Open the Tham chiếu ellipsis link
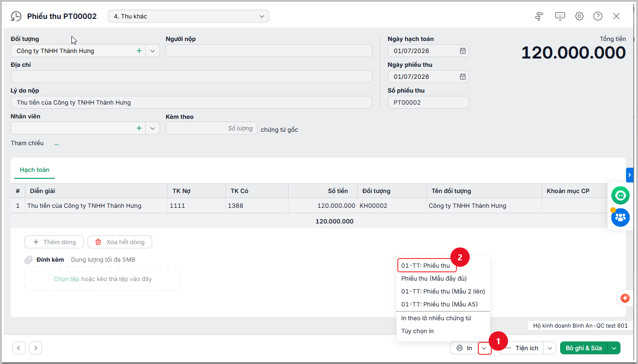Screen dimensions: 638x364 pyautogui.click(x=57, y=143)
